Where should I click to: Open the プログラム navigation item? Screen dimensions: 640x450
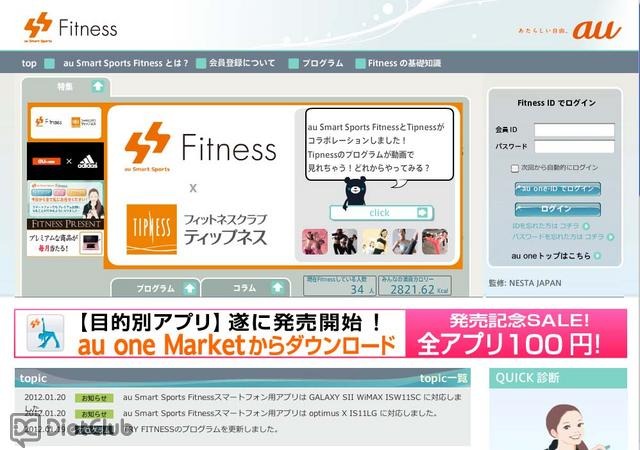pyautogui.click(x=322, y=63)
